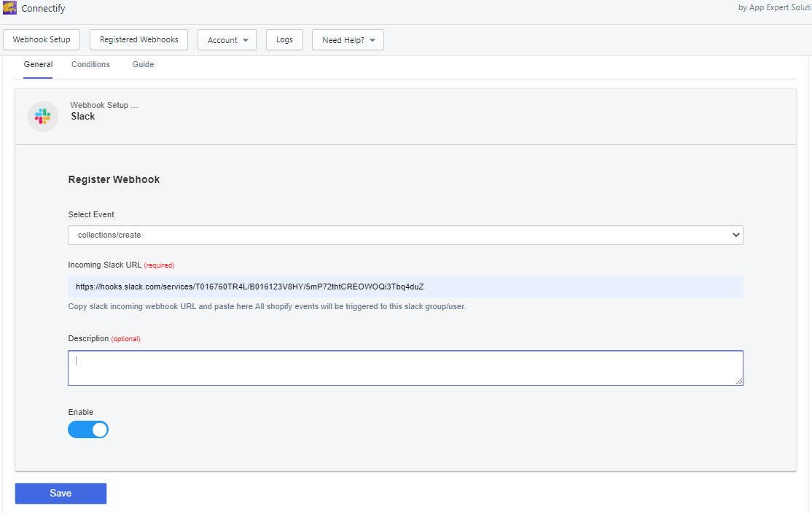This screenshot has height=514, width=812.
Task: Open Registered Webhooks list
Action: point(138,40)
